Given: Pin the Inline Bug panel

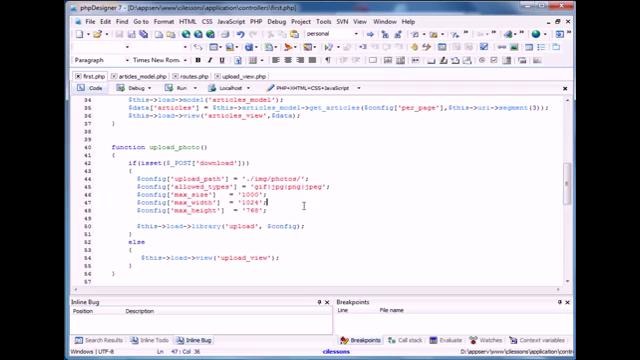Looking at the screenshot, I should [319, 302].
